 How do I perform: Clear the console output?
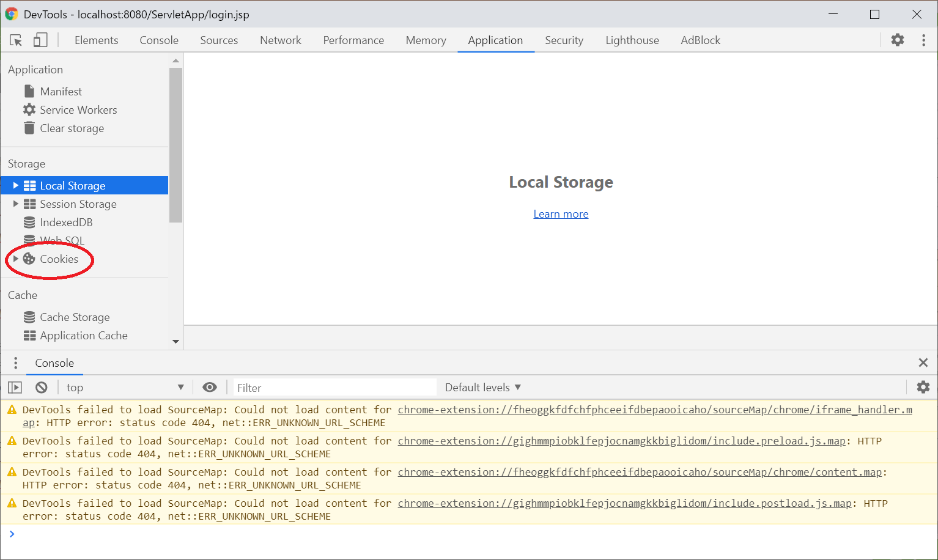click(42, 387)
